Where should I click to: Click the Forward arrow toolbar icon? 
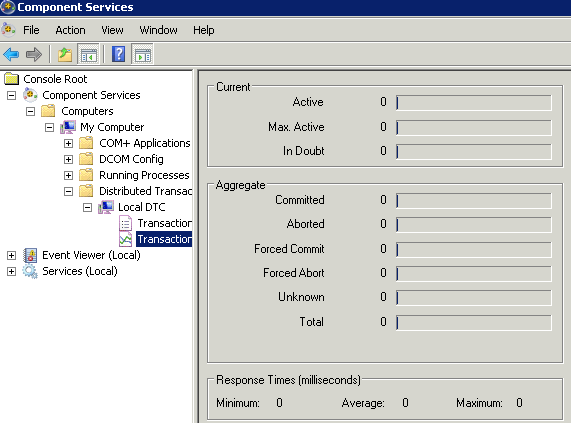(x=34, y=55)
